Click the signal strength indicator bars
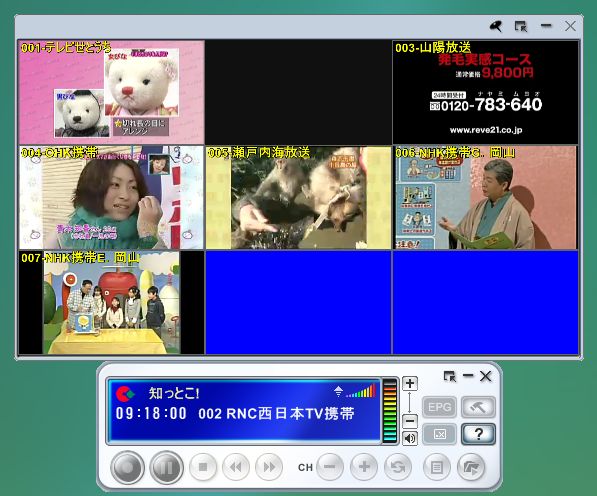 [361, 391]
